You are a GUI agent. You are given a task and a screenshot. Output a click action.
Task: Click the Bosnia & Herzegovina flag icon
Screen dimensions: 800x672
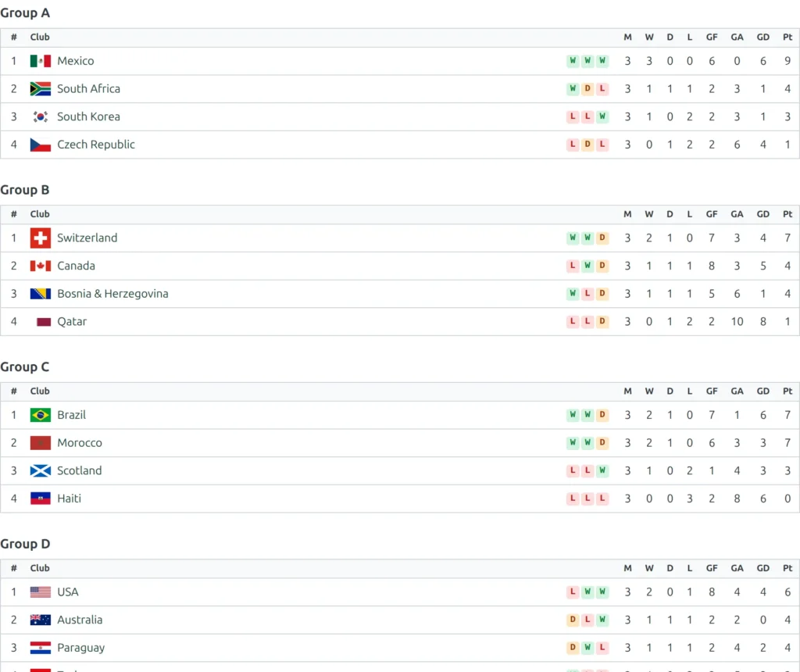coord(41,294)
